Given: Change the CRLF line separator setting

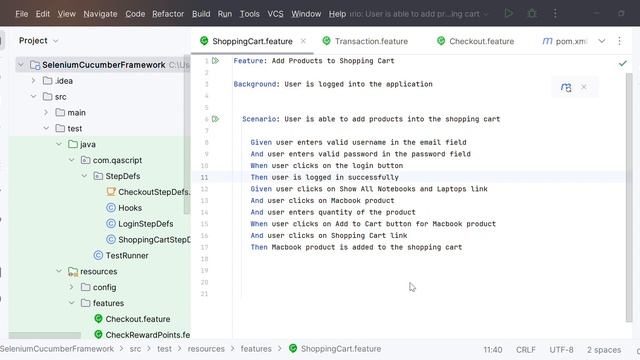Looking at the screenshot, I should pos(526,350).
